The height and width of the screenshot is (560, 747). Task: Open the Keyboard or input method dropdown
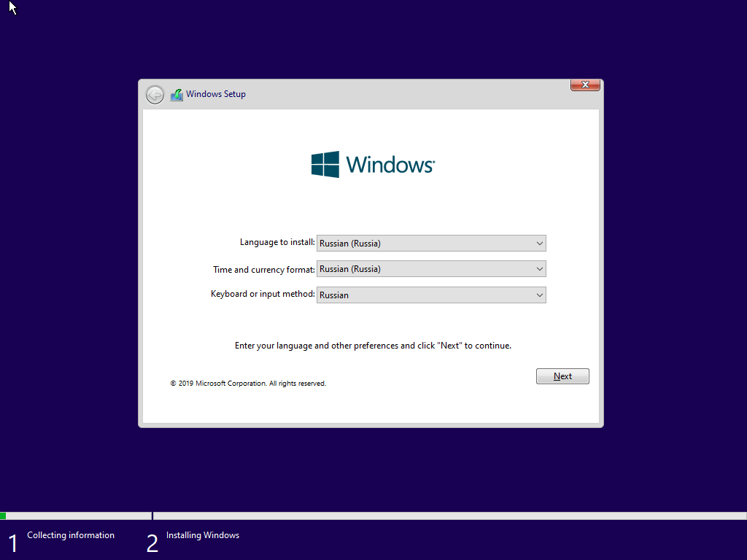(x=431, y=295)
